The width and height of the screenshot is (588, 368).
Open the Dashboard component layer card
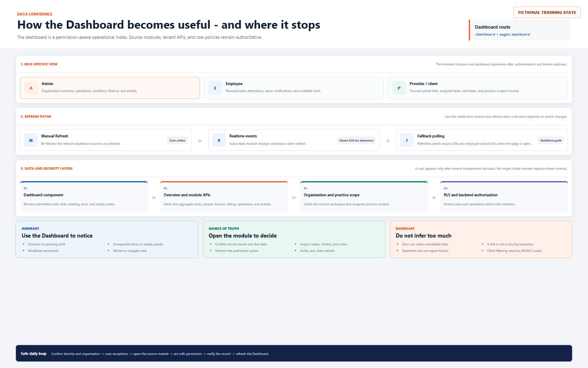coord(84,197)
